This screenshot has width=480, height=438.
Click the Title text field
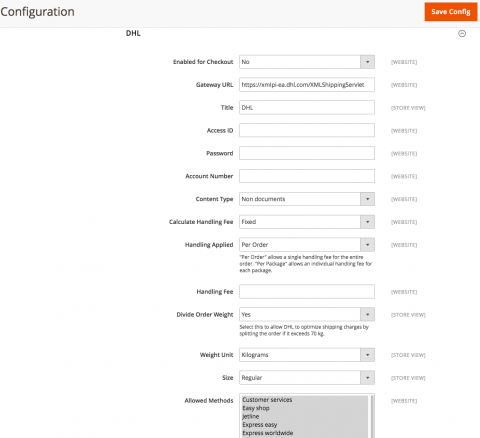click(307, 108)
